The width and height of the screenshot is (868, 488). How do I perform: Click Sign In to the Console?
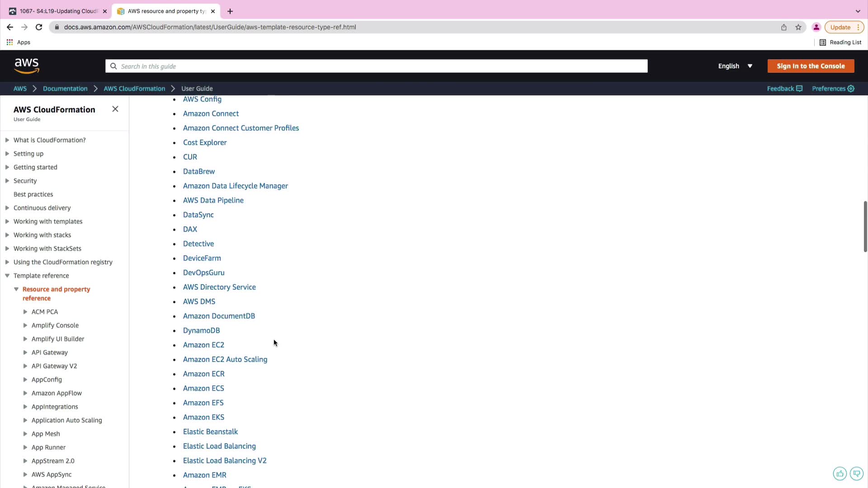tap(811, 66)
